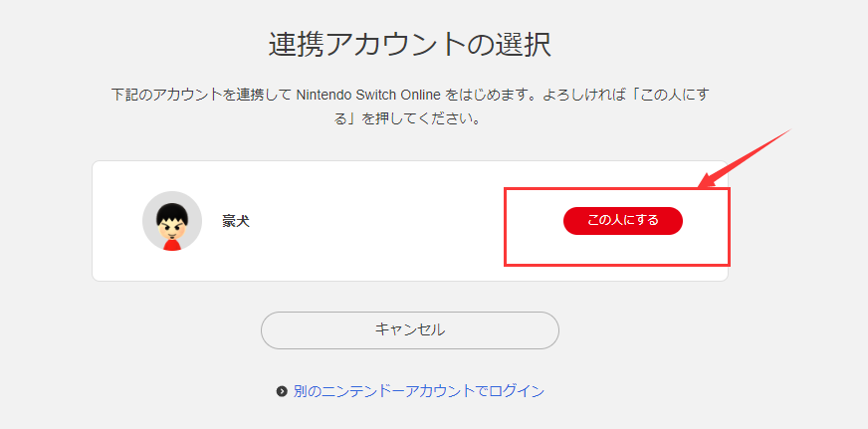868x429 pixels.
Task: Click the circled arrow icon beside login link
Action: click(x=282, y=392)
